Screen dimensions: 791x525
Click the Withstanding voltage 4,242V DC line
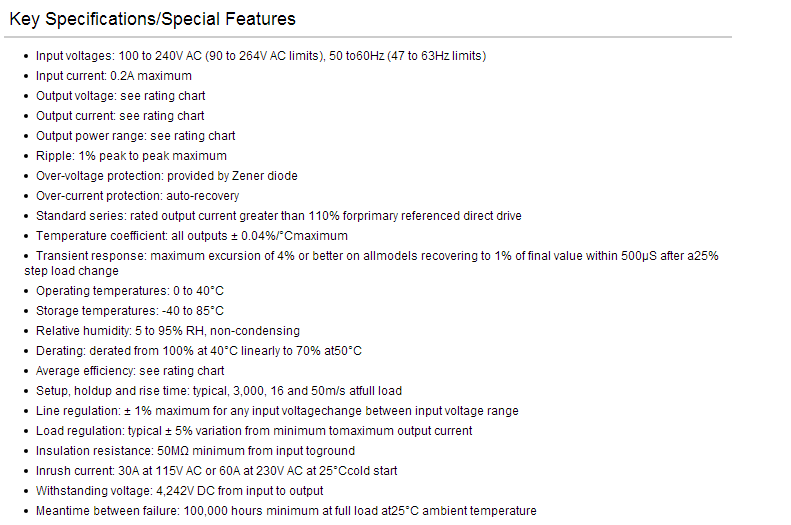[x=179, y=491]
